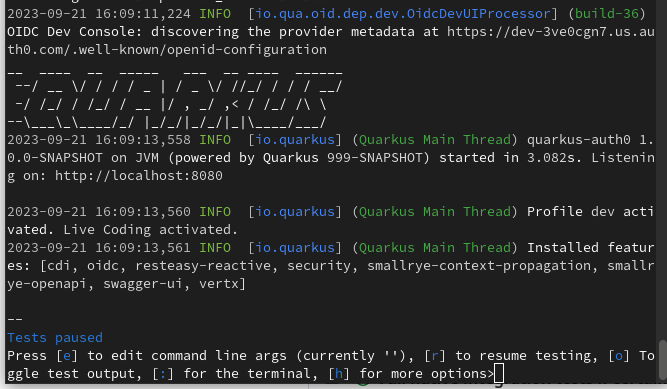Click the 'http://localhost:8080' URL text
The height and width of the screenshot is (389, 667).
point(139,176)
